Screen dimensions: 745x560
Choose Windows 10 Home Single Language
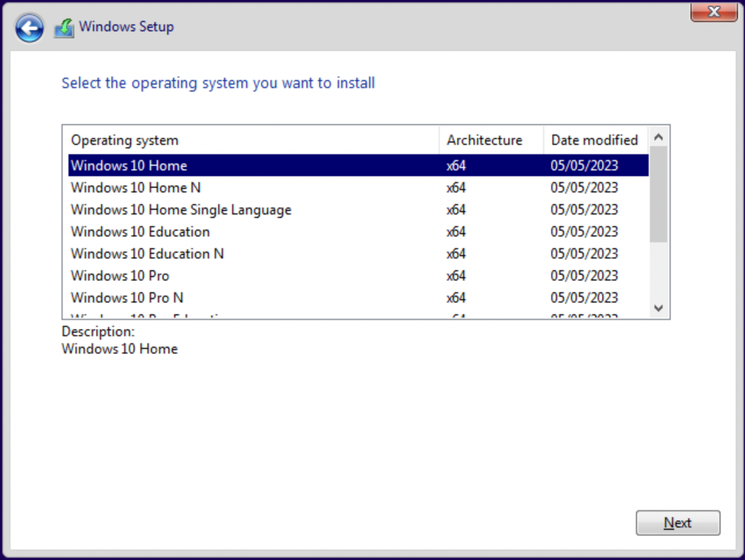point(181,210)
